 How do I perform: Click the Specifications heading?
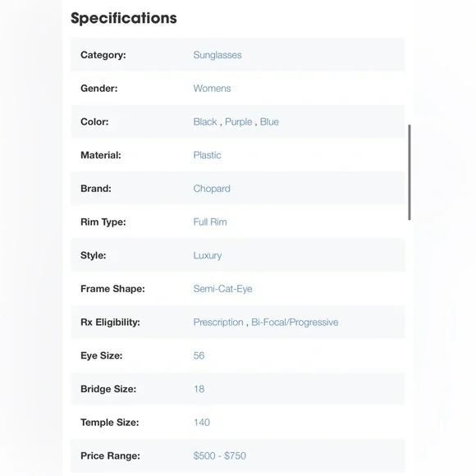coord(124,18)
